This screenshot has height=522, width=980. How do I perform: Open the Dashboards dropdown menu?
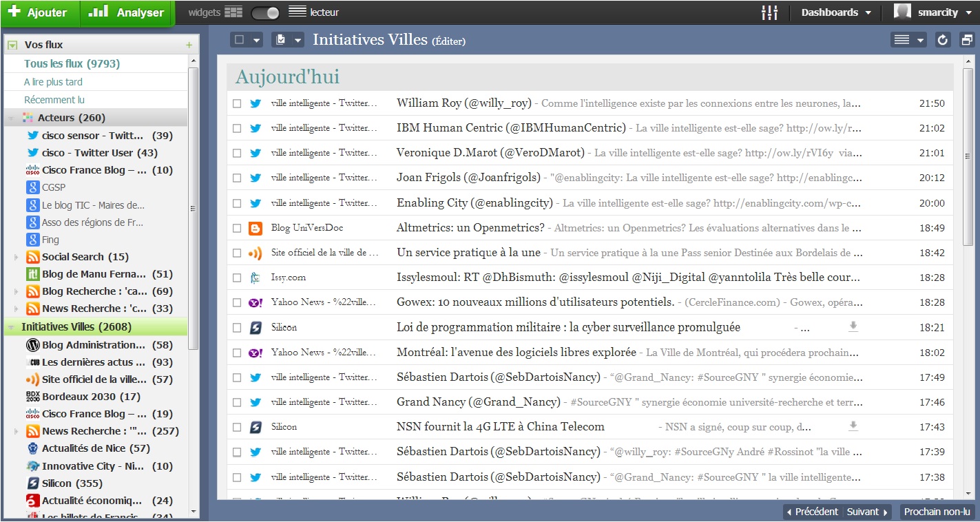836,12
